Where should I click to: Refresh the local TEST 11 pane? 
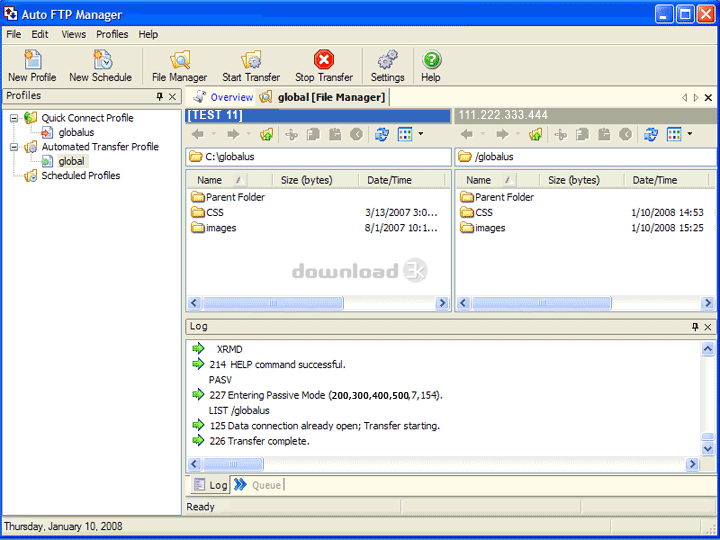[x=380, y=134]
